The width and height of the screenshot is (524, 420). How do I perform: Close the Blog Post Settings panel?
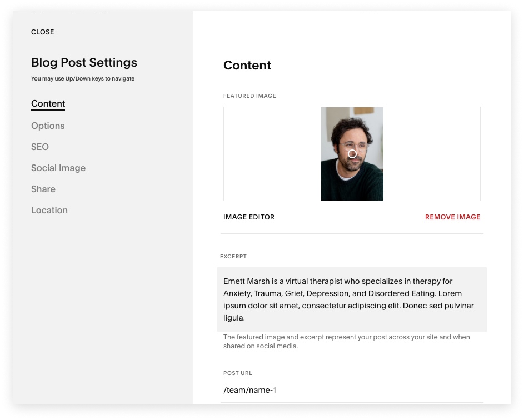pos(43,32)
